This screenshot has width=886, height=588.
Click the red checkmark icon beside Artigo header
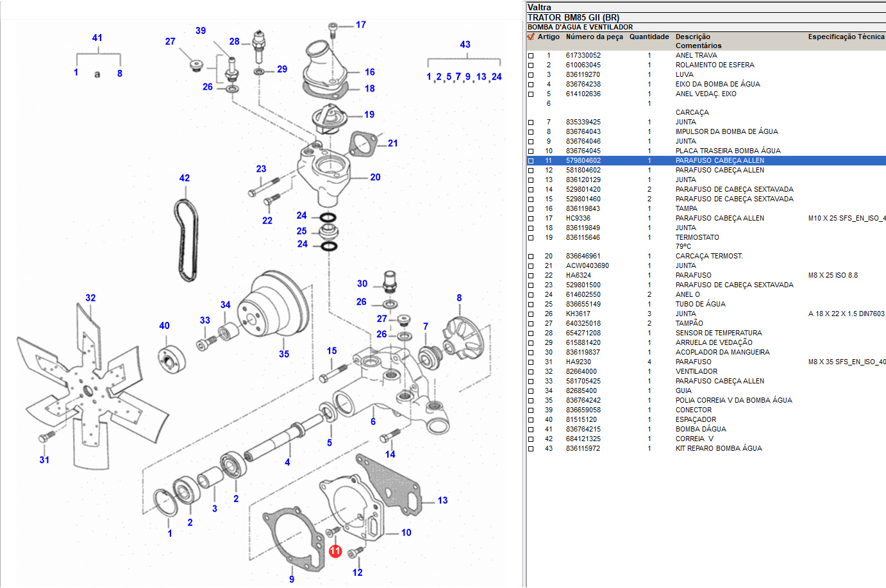click(531, 37)
